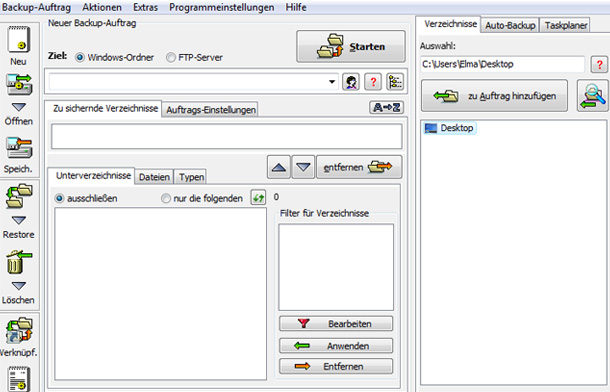Click the subdirectories list area

coord(160,294)
